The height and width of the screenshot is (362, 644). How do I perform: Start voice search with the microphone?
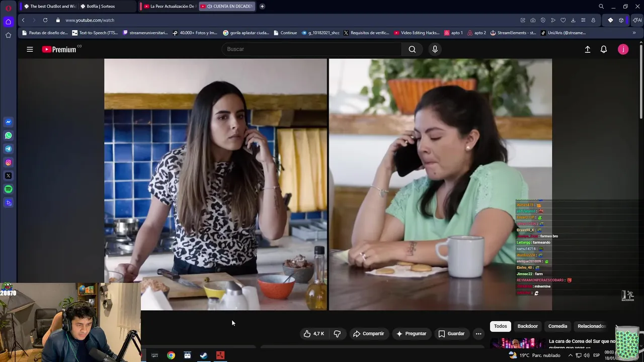435,49
